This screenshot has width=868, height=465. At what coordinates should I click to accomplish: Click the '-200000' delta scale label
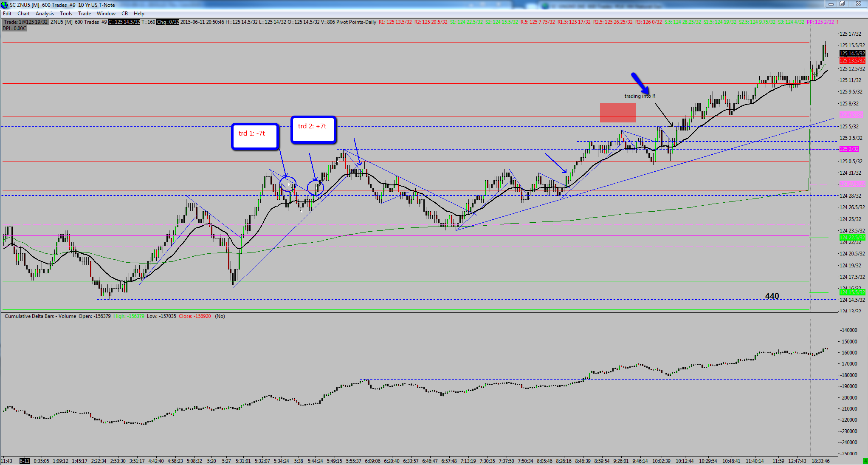tap(849, 398)
